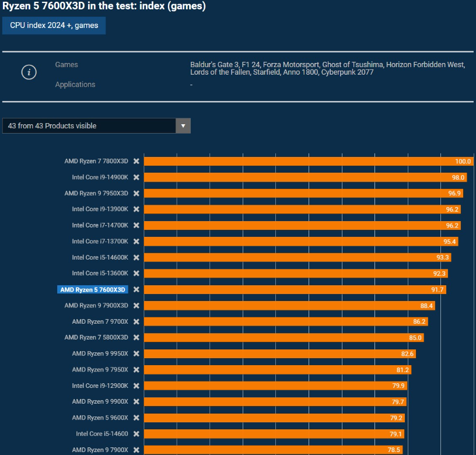Click the Intel Core i5-14600K label
The image size is (476, 455).
point(100,257)
